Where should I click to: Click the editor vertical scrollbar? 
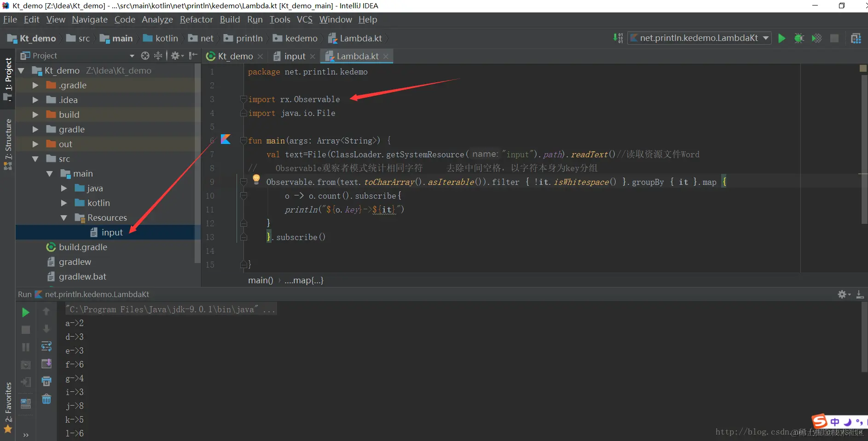pos(863,149)
